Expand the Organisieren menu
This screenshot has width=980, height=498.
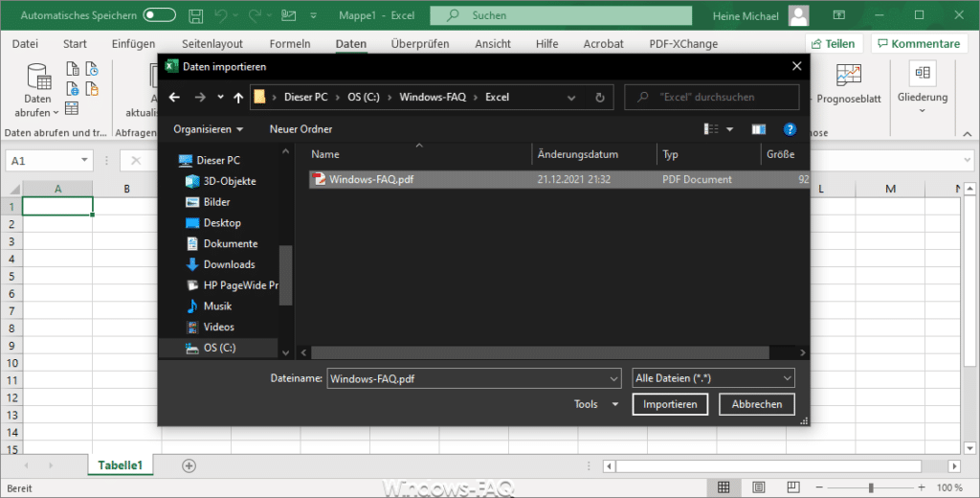(208, 129)
